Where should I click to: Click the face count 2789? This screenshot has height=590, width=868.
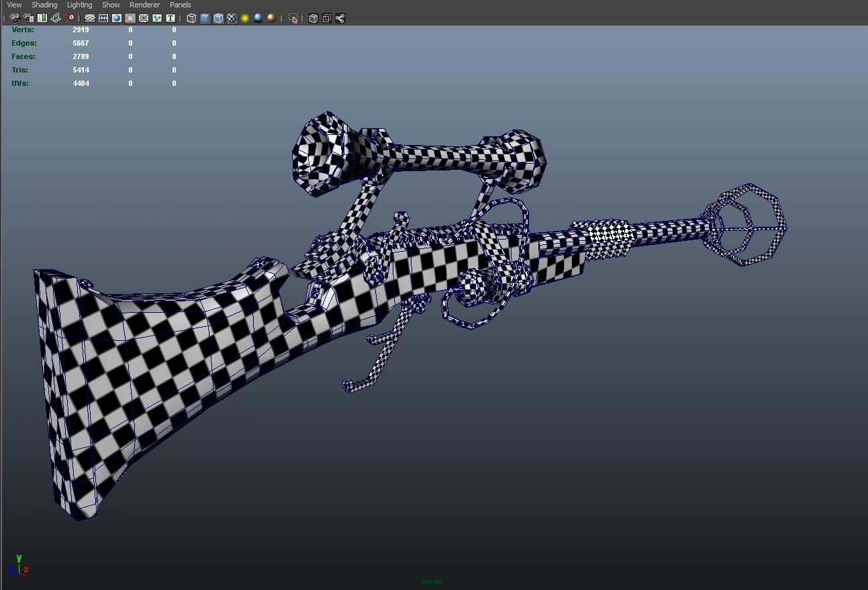click(x=81, y=56)
